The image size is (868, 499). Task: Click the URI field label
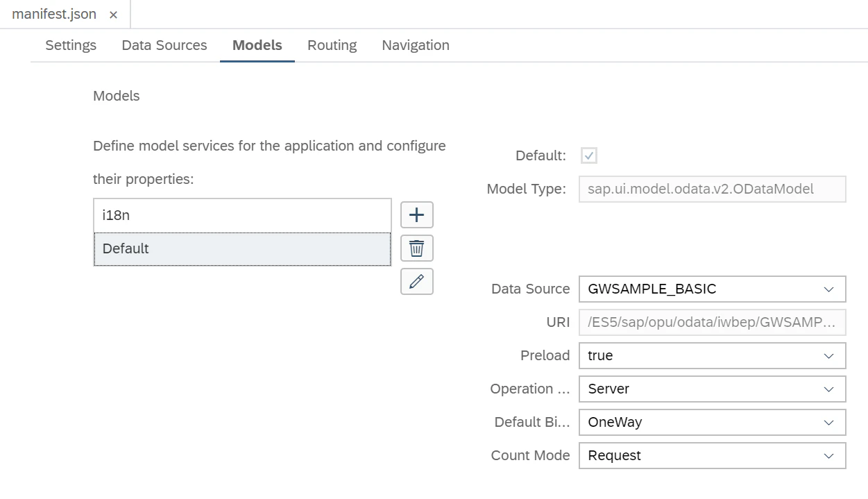[x=559, y=322]
